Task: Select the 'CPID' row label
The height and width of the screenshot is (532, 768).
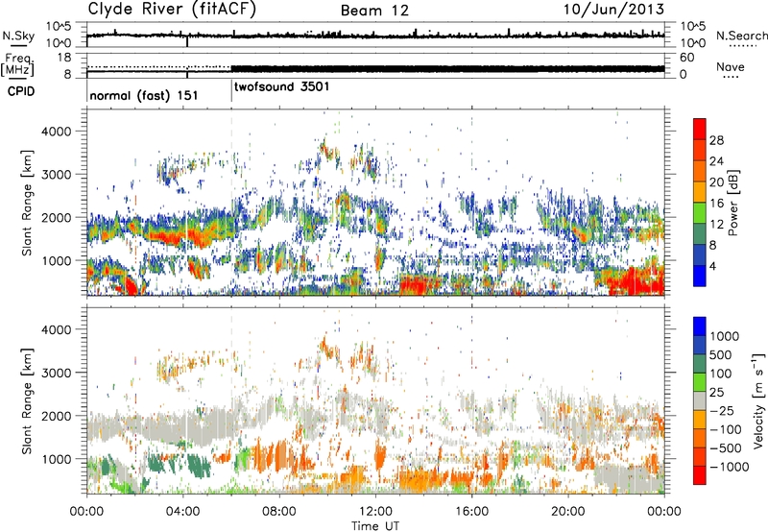Action: (x=21, y=91)
